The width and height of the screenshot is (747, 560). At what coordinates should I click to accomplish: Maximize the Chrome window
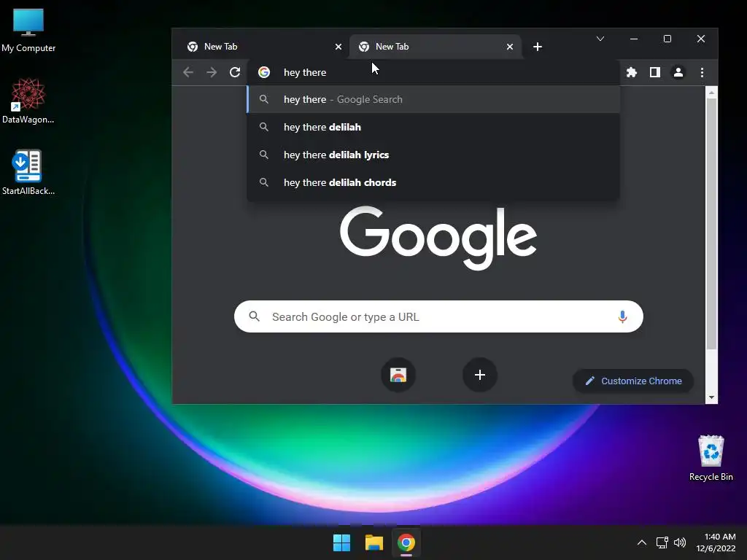667,39
